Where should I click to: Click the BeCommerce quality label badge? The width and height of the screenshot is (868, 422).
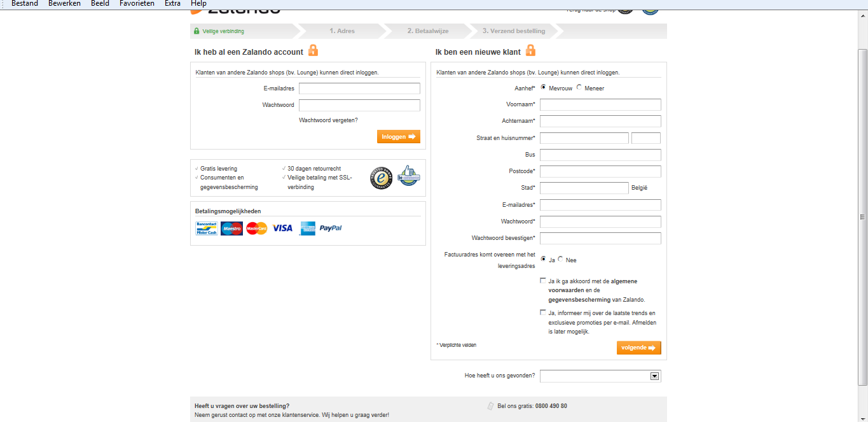click(x=408, y=175)
